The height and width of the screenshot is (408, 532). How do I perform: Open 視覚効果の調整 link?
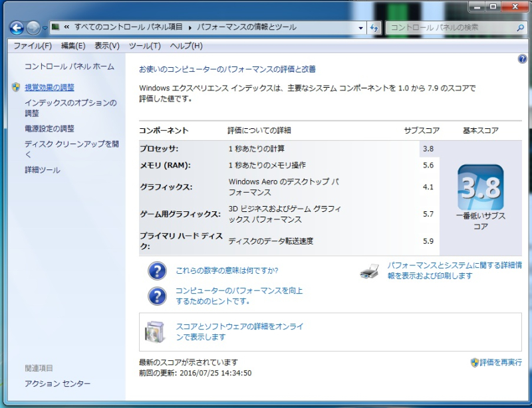(x=49, y=88)
